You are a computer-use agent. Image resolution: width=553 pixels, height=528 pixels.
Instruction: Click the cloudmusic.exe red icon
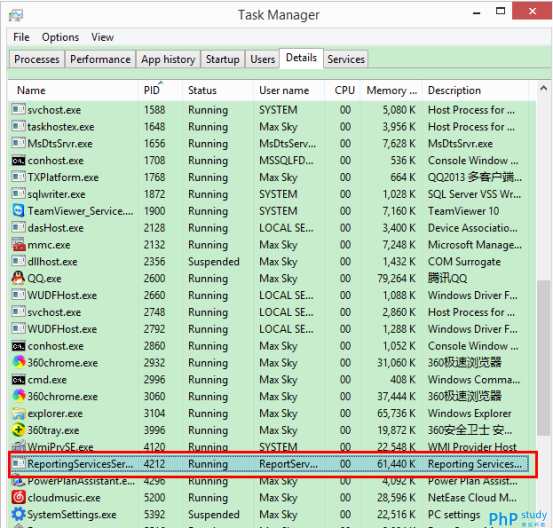coord(18,497)
